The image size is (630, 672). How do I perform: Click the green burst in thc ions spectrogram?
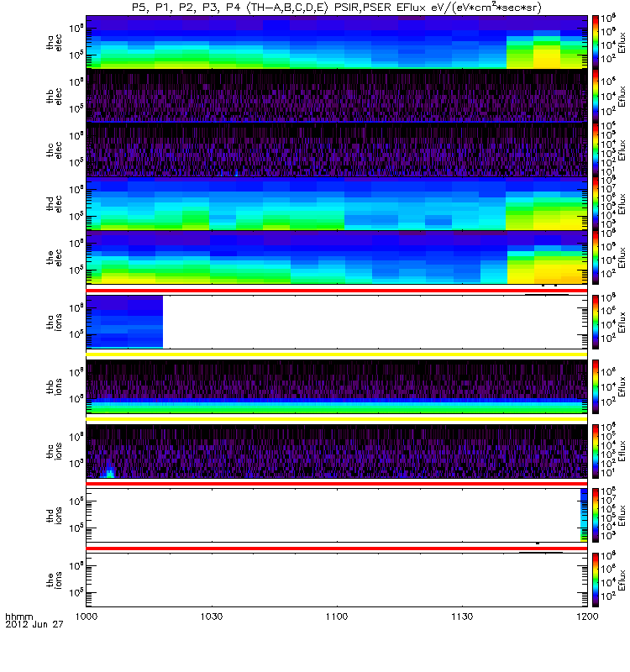110,474
